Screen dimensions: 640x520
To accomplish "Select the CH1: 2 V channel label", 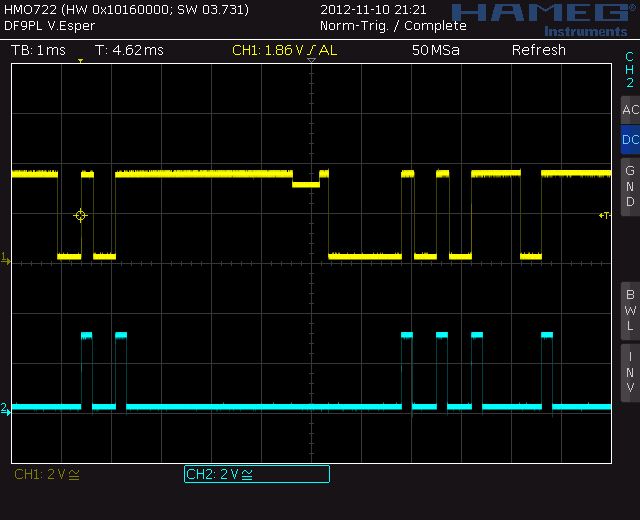I will point(47,474).
